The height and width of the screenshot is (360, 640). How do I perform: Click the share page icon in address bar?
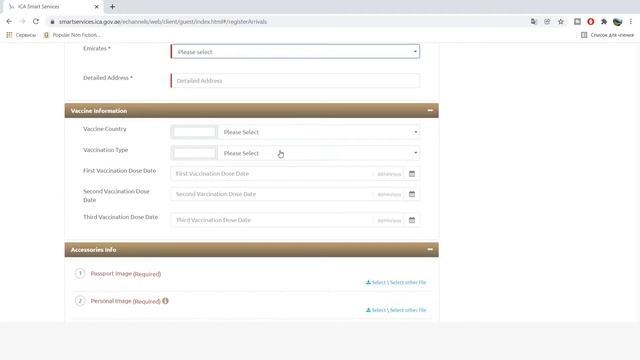547,22
